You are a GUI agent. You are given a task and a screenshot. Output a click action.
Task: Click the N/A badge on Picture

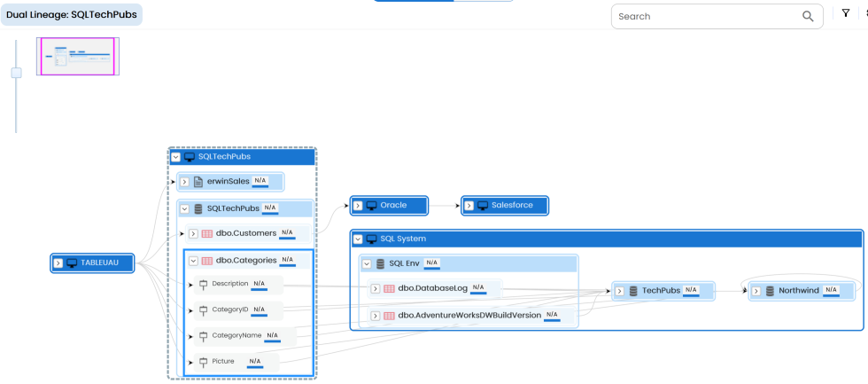coord(255,362)
